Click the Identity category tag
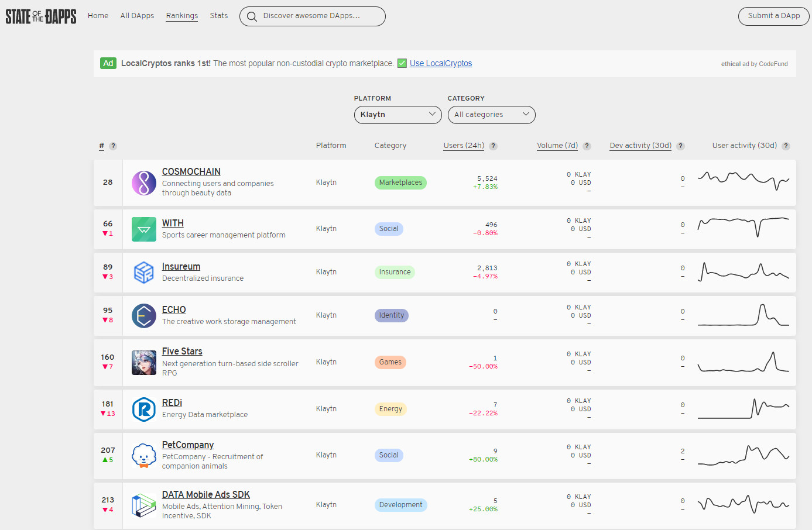 click(x=392, y=316)
